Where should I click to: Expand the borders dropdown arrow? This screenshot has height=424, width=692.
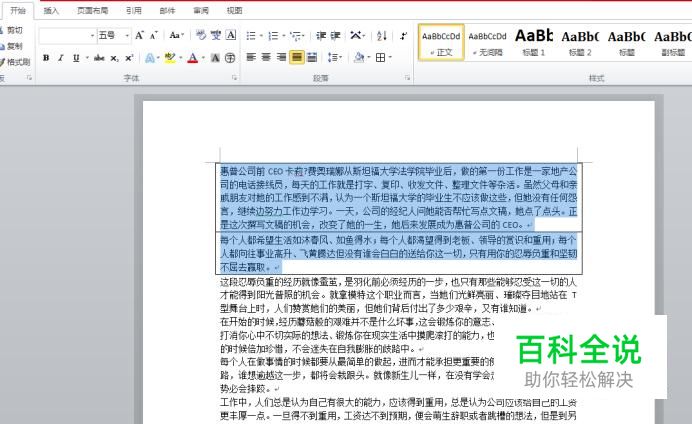(x=390, y=57)
